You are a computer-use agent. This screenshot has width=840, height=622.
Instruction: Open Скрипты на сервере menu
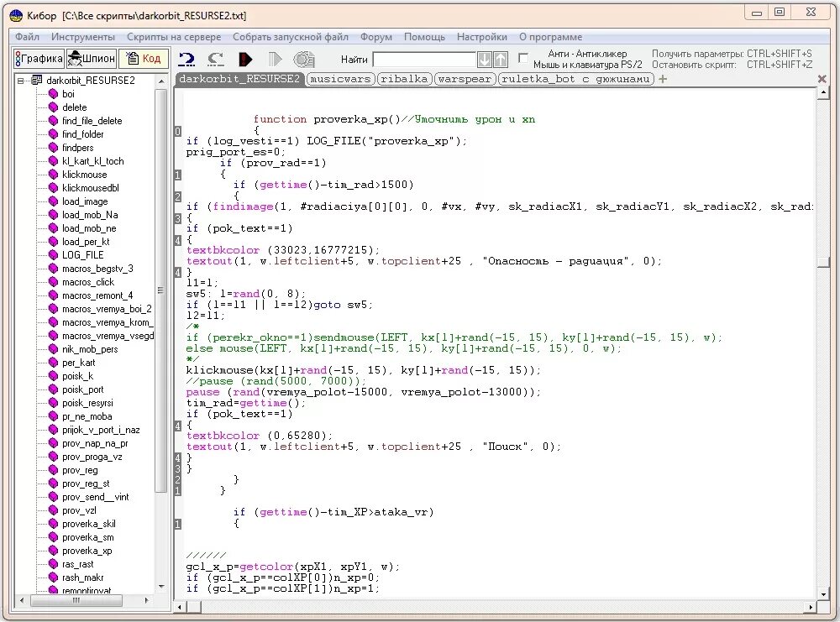(174, 36)
